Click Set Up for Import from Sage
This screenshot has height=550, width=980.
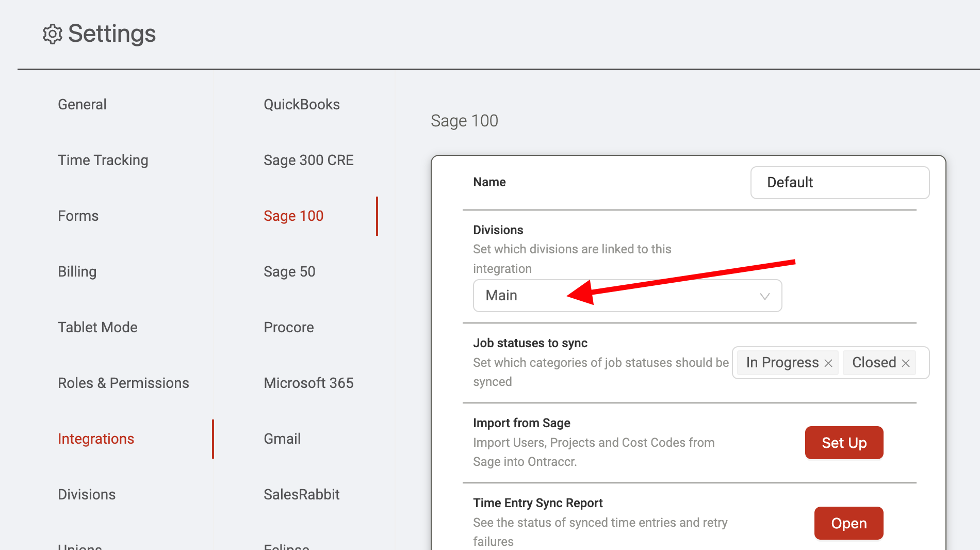844,443
